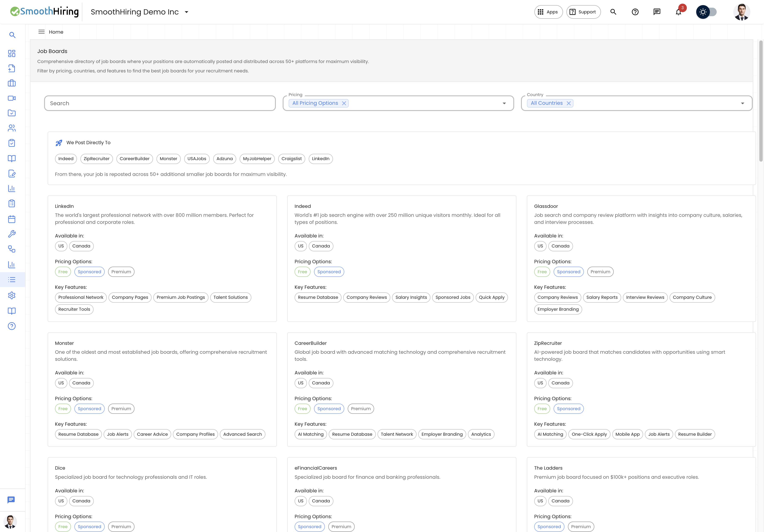Open the video camera icon in sidebar
Image resolution: width=764 pixels, height=532 pixels.
(12, 98)
